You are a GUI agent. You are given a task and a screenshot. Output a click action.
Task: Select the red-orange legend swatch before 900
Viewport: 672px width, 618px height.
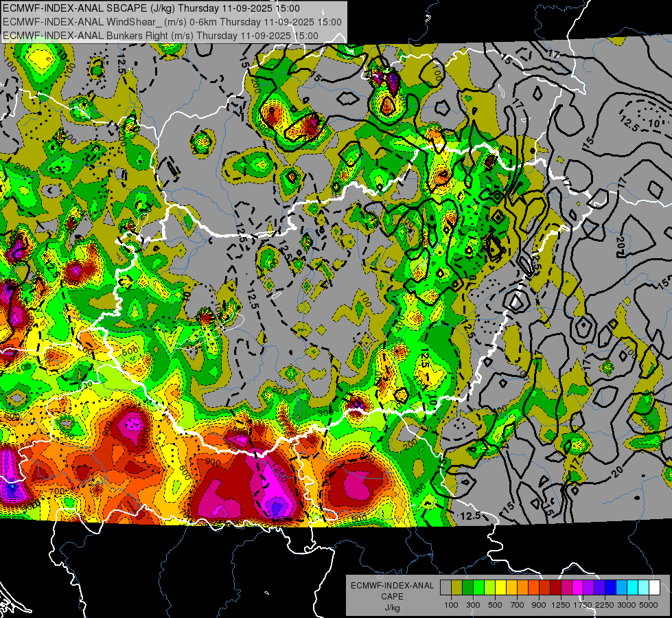coord(533,588)
